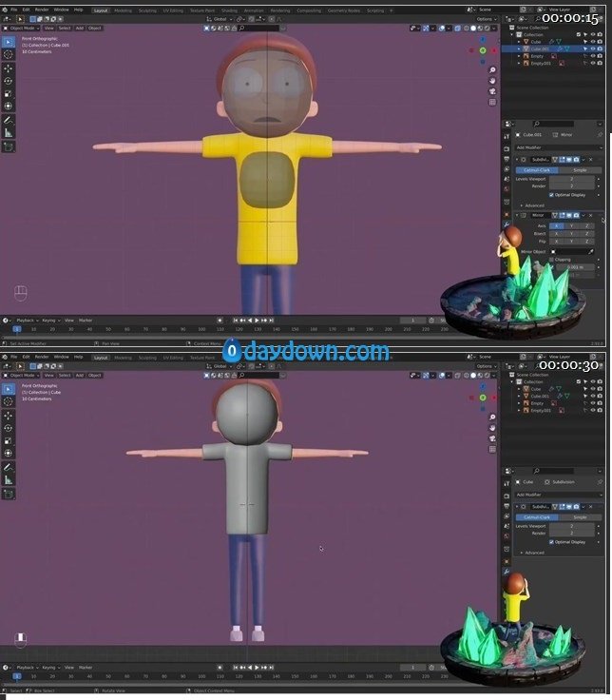Switch to the Modeling workspace tab in bottom frame
The height and width of the screenshot is (700, 612).
pyautogui.click(x=123, y=358)
